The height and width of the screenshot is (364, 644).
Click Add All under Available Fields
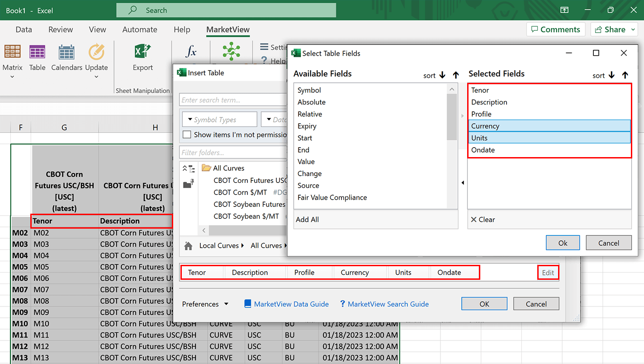(307, 220)
